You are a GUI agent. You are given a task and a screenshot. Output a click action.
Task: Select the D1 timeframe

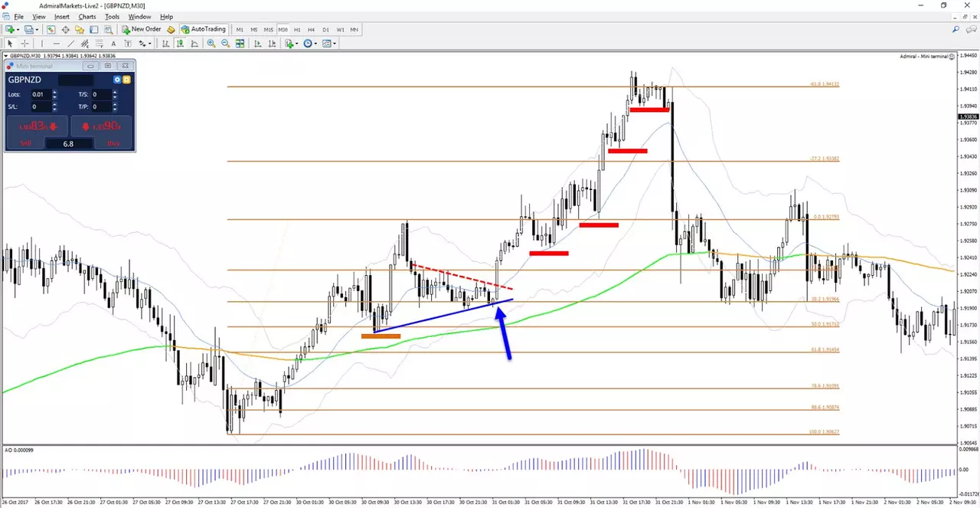coord(325,29)
